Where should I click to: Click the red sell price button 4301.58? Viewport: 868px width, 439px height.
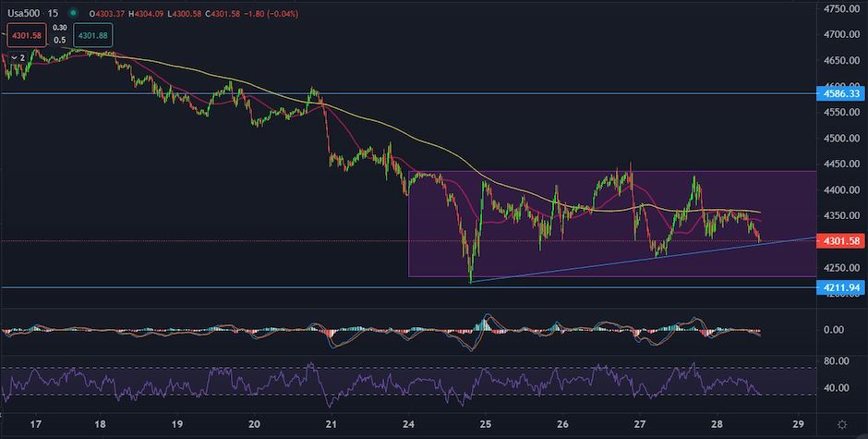(26, 35)
